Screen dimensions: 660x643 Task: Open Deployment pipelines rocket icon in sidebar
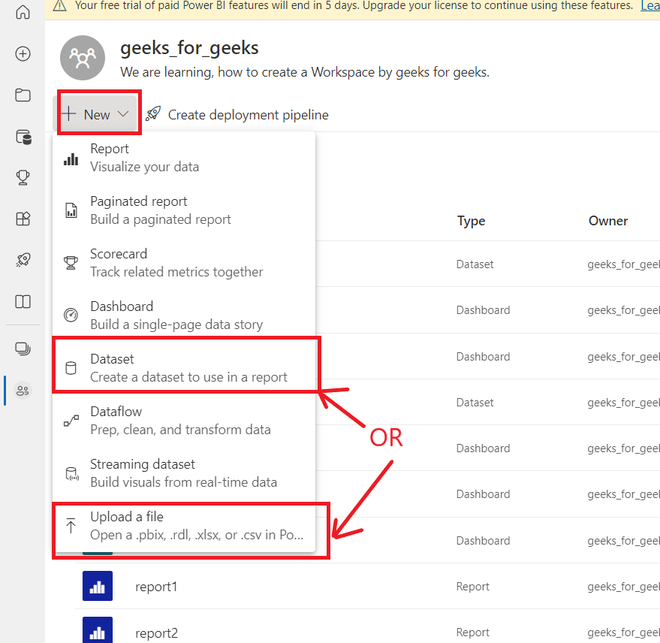(23, 260)
